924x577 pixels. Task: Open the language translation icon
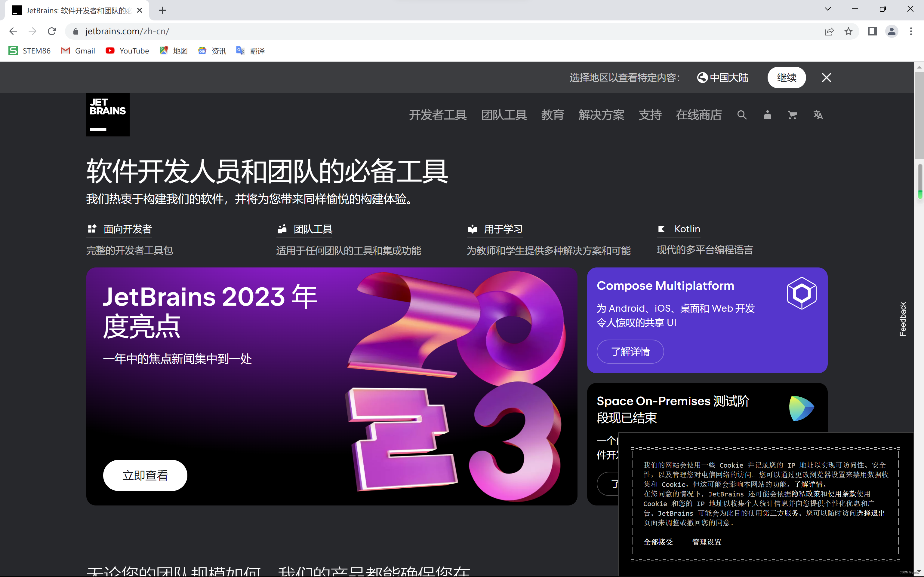coord(818,115)
